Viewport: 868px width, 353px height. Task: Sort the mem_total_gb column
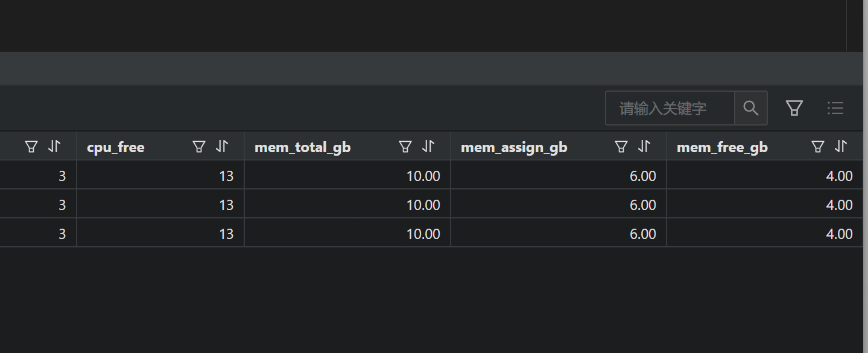coord(429,147)
